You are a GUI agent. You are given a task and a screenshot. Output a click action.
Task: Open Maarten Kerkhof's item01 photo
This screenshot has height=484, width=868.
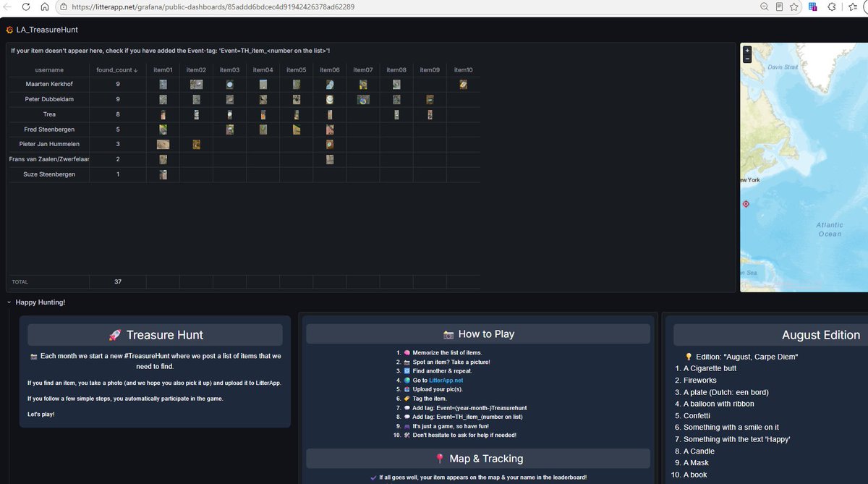163,85
